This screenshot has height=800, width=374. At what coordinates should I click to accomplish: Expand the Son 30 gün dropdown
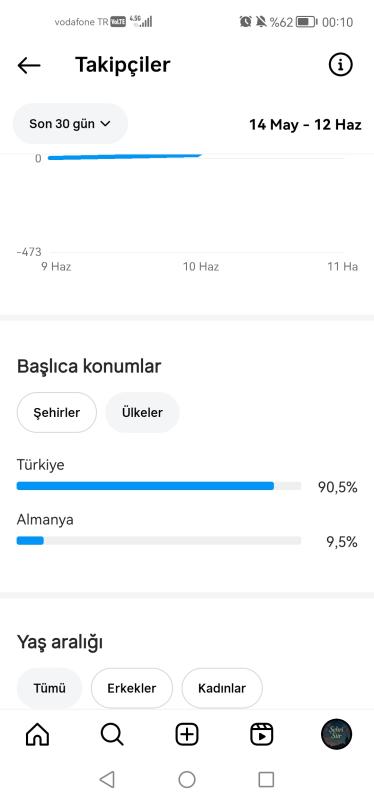(70, 123)
